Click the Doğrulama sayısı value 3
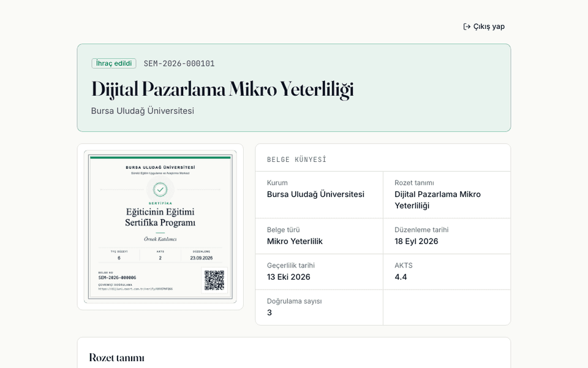 pos(269,312)
